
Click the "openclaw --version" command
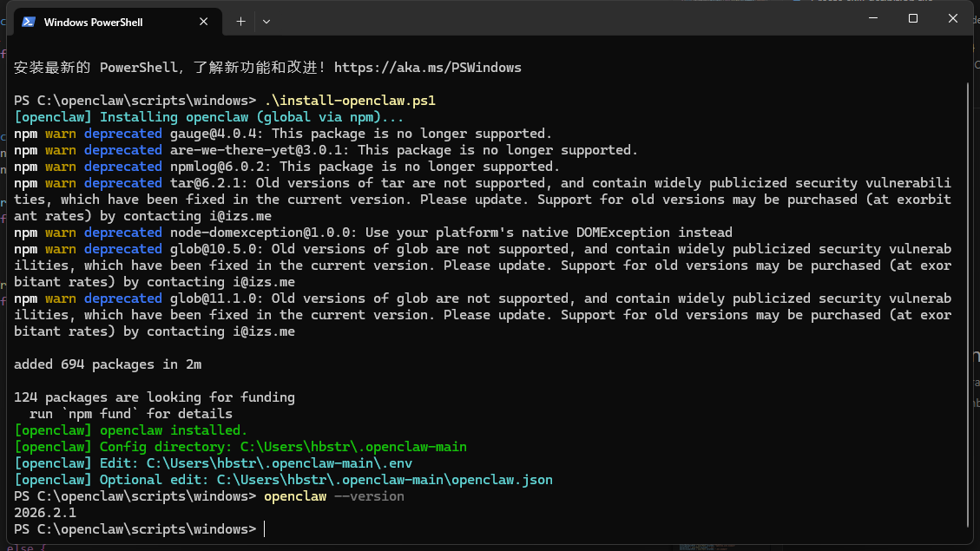tap(334, 496)
